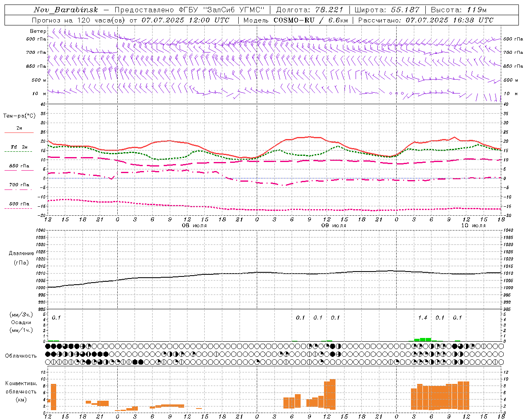Click the 10 июля date label

[473, 226]
